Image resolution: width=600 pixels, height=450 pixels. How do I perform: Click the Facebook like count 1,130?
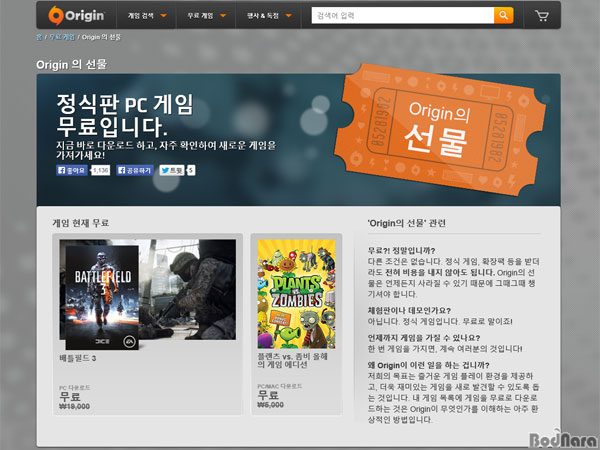point(101,170)
